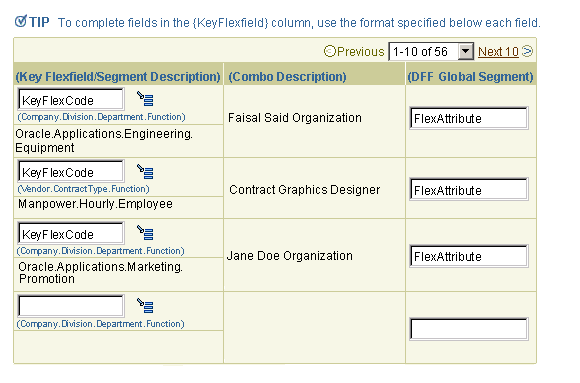Open flexfield lookup icon in Faisal Said row
The image size is (580, 383).
145,99
